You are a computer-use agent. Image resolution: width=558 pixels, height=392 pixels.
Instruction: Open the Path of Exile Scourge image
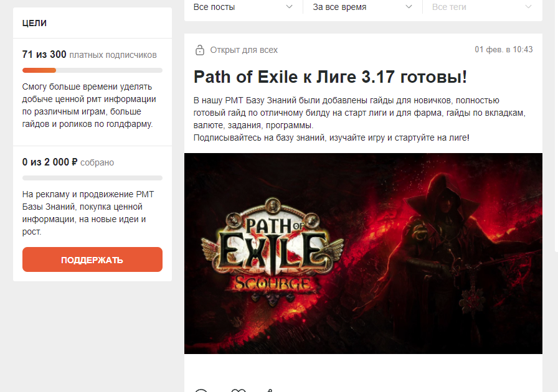[x=363, y=253]
